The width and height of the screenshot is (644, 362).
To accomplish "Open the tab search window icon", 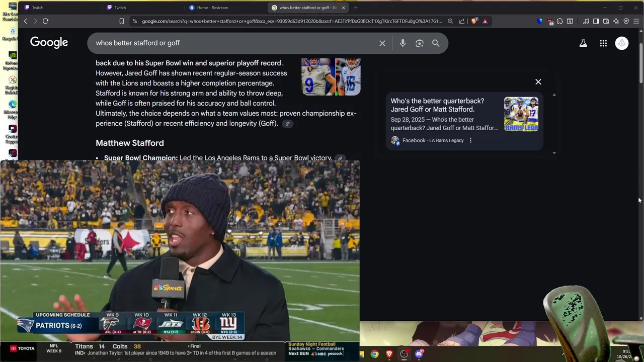I will click(570, 21).
